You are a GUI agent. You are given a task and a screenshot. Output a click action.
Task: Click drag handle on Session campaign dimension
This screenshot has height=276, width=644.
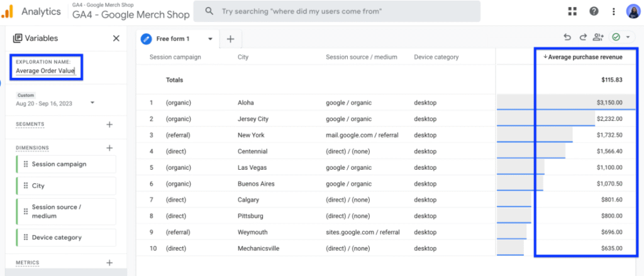[x=25, y=164]
